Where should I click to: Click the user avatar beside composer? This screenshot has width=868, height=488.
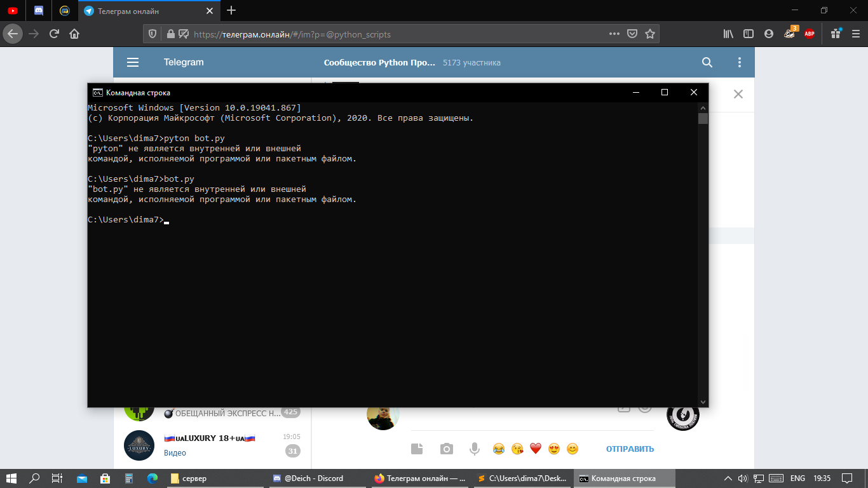click(383, 417)
